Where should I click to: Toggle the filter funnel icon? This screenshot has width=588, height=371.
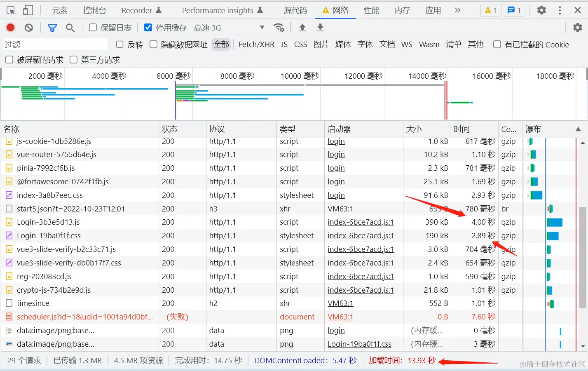click(52, 28)
